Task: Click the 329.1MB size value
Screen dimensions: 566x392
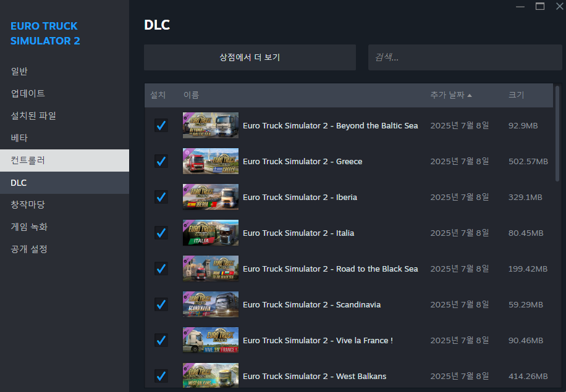Action: point(525,198)
